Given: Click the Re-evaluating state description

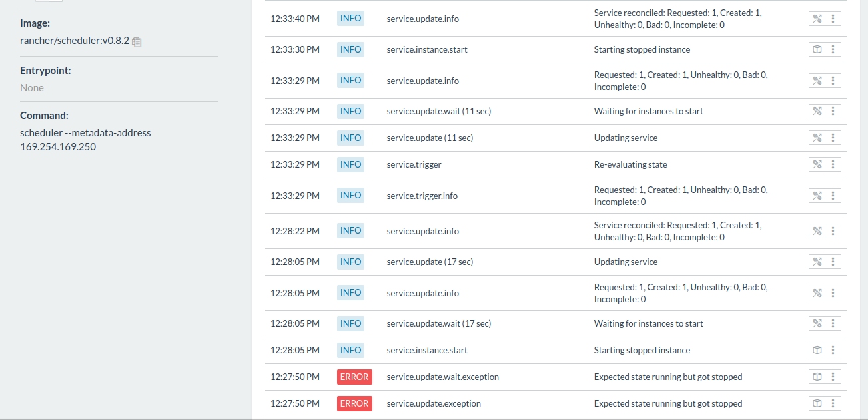Looking at the screenshot, I should (631, 164).
